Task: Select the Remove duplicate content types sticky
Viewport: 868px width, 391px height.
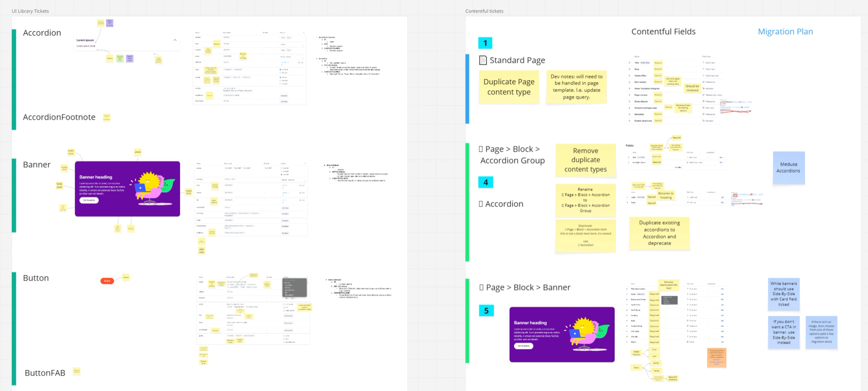Action: (x=585, y=160)
